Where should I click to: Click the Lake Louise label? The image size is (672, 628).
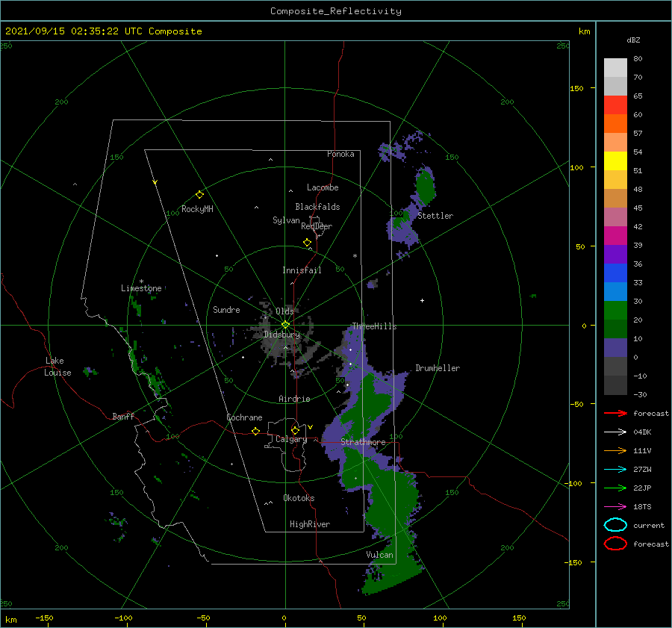[57, 367]
